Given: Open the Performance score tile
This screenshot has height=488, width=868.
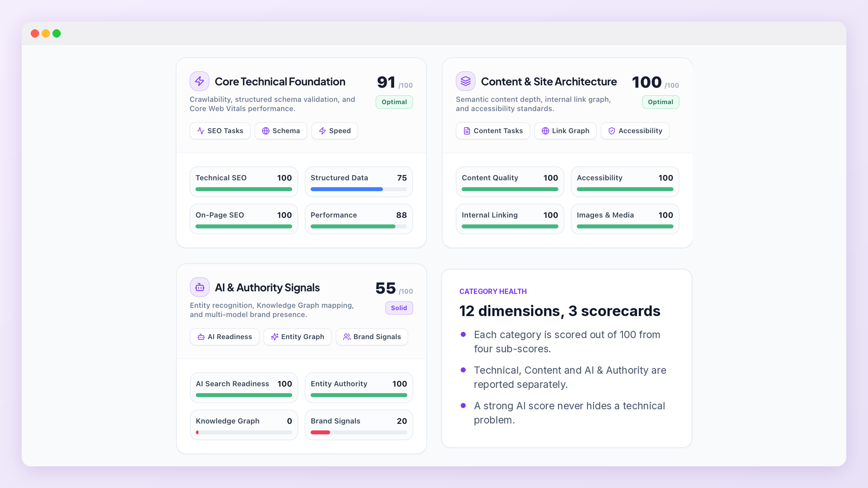Looking at the screenshot, I should click(359, 219).
